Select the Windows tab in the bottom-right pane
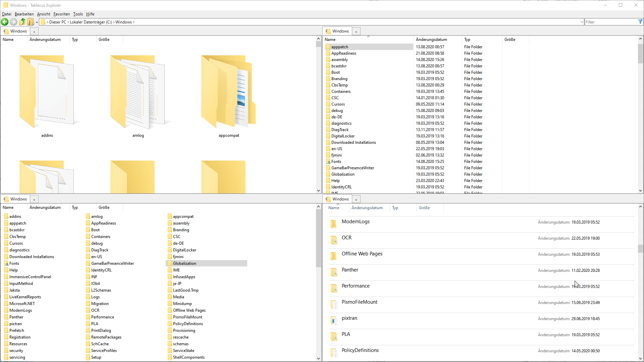The width and height of the screenshot is (644, 362). tap(340, 199)
